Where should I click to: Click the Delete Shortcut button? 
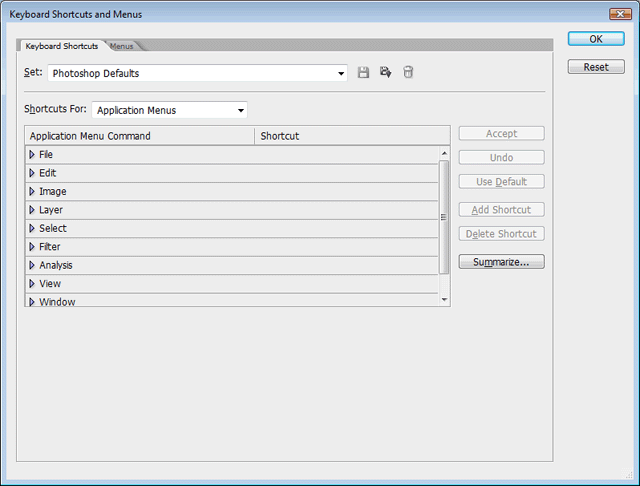click(x=501, y=234)
